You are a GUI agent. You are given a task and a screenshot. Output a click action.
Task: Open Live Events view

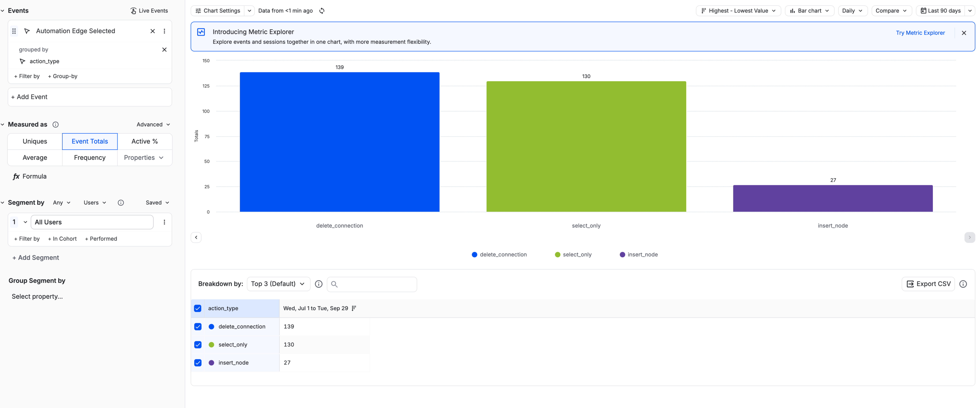pos(149,11)
